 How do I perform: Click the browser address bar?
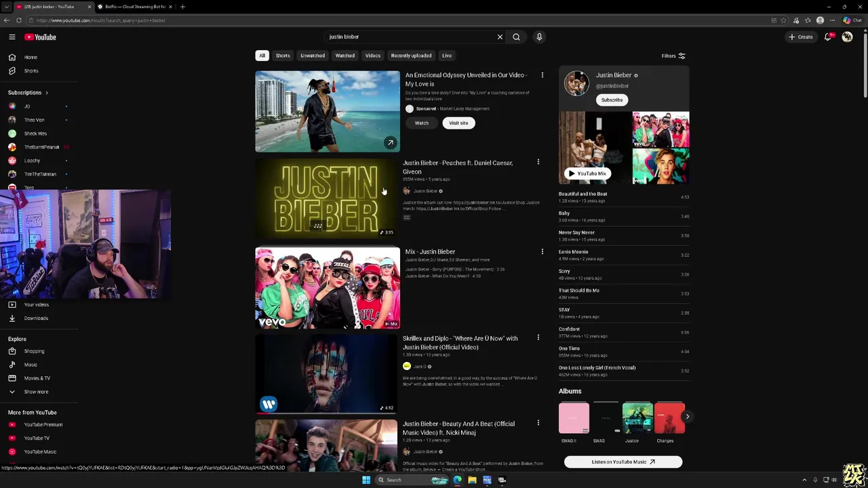pos(400,20)
